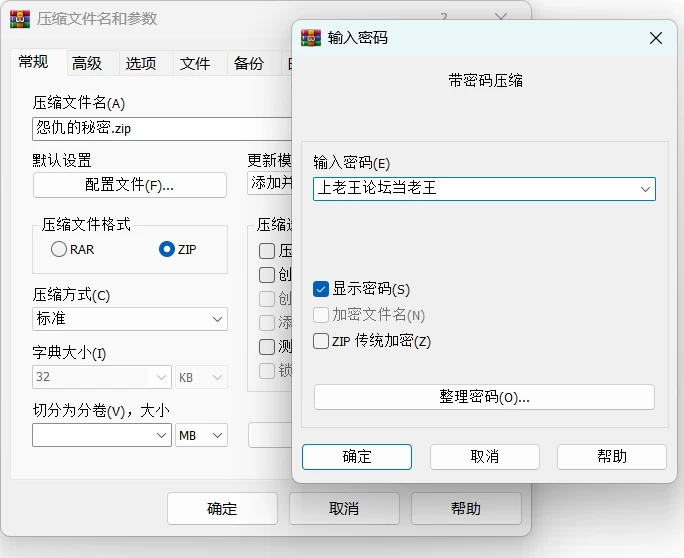Select the RAR format radio button

click(x=59, y=249)
